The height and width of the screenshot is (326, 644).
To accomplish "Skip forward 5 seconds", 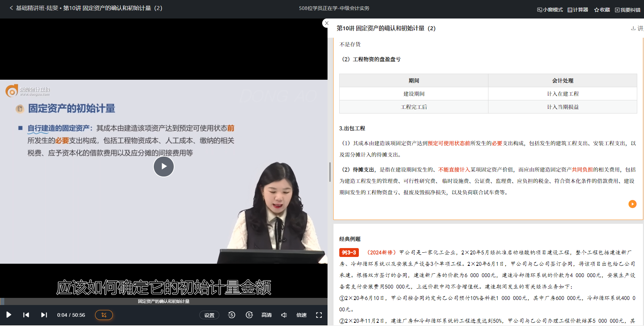I will coord(249,315).
